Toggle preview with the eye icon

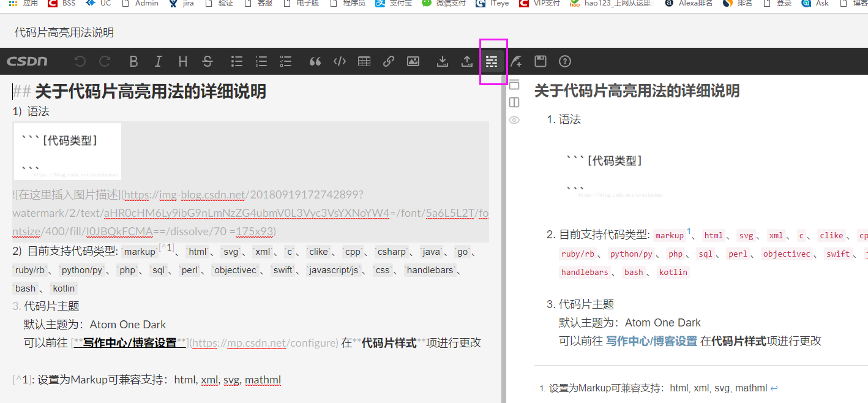pos(514,120)
